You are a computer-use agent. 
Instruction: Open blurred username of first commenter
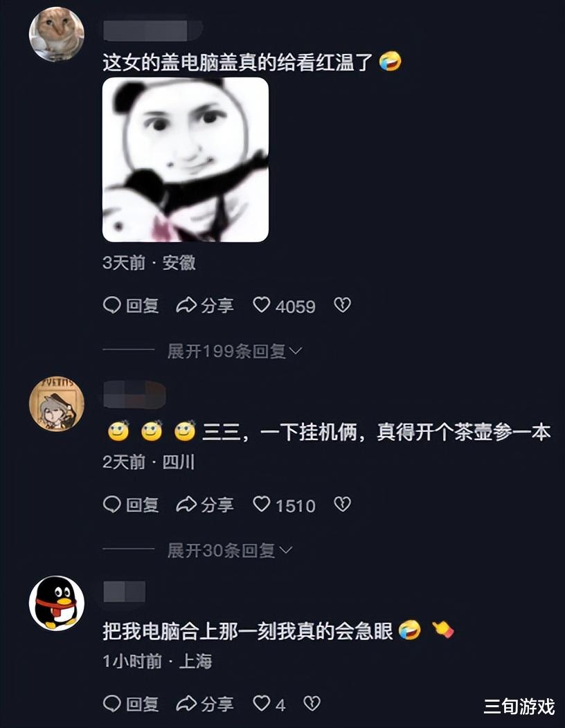pyautogui.click(x=153, y=30)
